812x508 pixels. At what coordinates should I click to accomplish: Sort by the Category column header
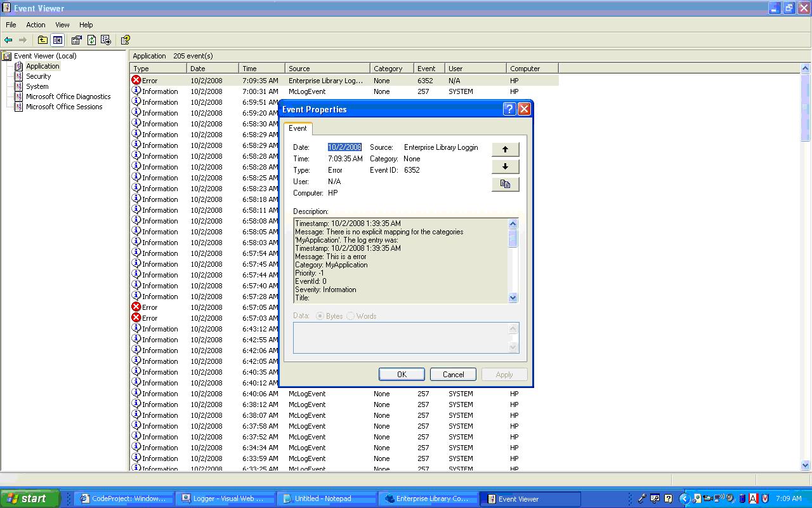[392, 69]
